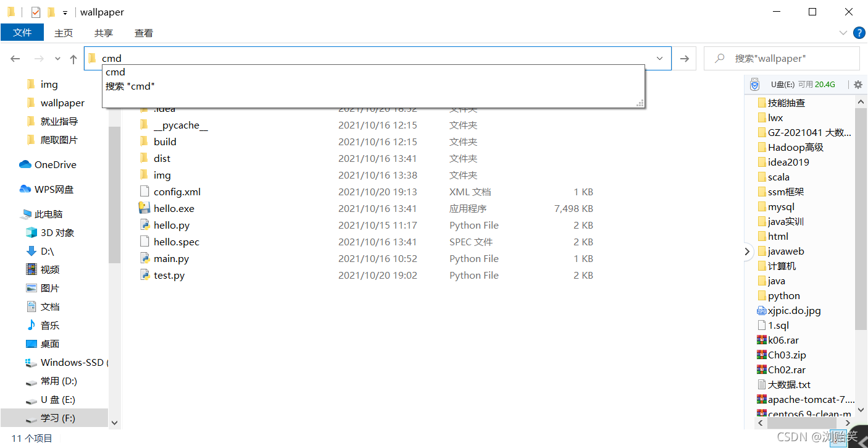
Task: Select 爬取图片 in the navigation pane
Action: [59, 140]
